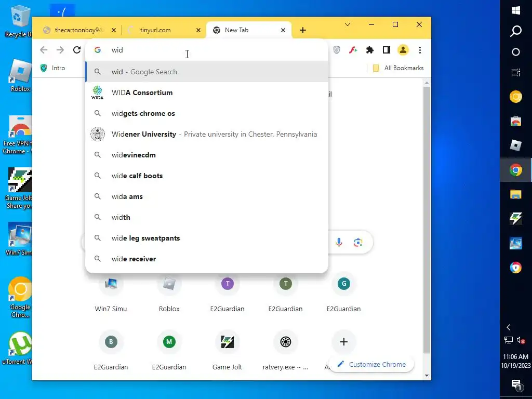Open Windows taskbar search
Screen dimensions: 532x399
[516, 31]
